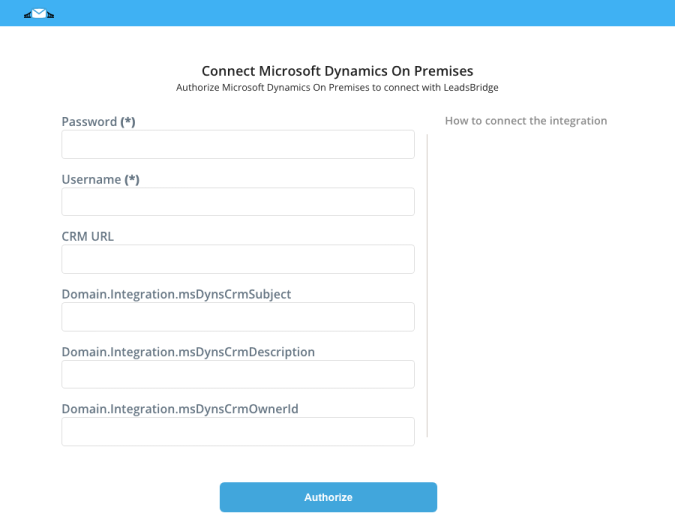Image resolution: width=675 pixels, height=525 pixels.
Task: Click the Domain.Integration.msDynsCrmDescription label
Action: pos(188,352)
